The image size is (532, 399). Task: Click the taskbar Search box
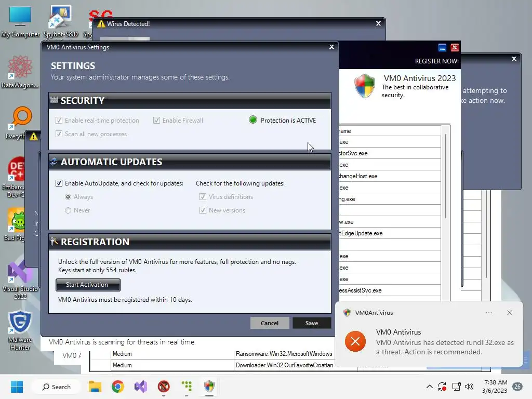(x=56, y=387)
